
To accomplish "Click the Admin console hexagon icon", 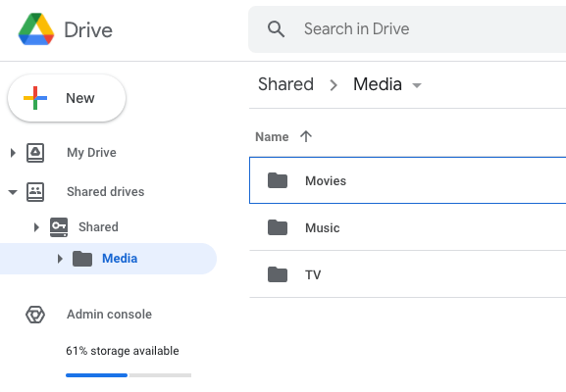I will tap(35, 315).
